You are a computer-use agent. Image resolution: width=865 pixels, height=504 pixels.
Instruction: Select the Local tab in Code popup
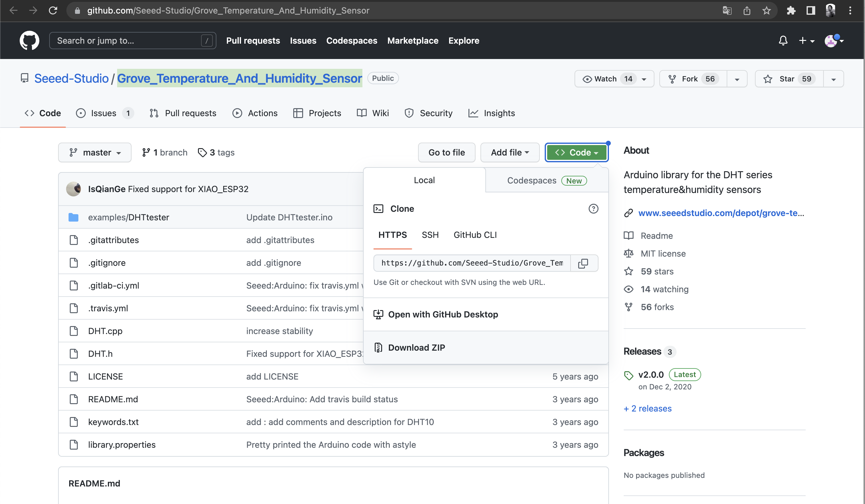click(424, 180)
